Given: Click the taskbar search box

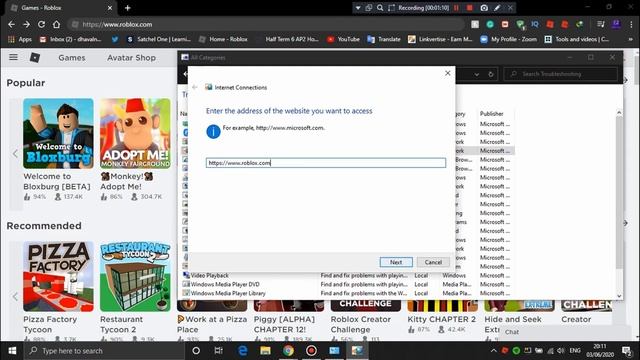Looking at the screenshot, I should point(105,351).
